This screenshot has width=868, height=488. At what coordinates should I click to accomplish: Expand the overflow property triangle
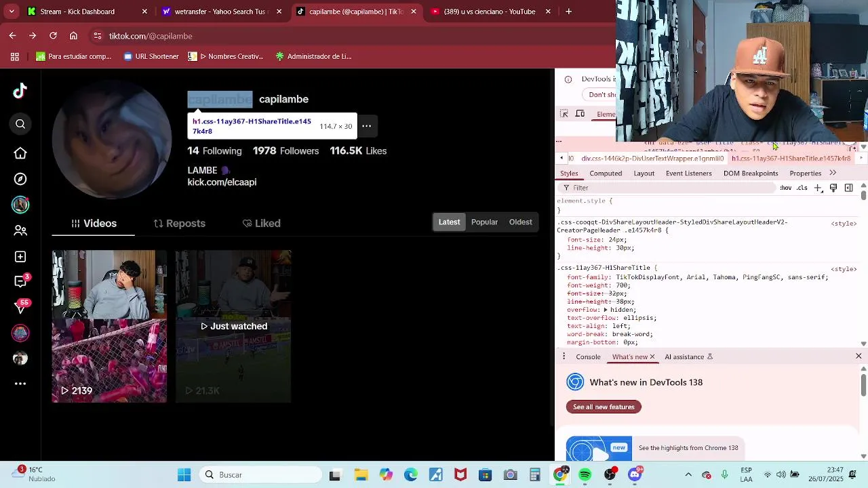point(606,310)
